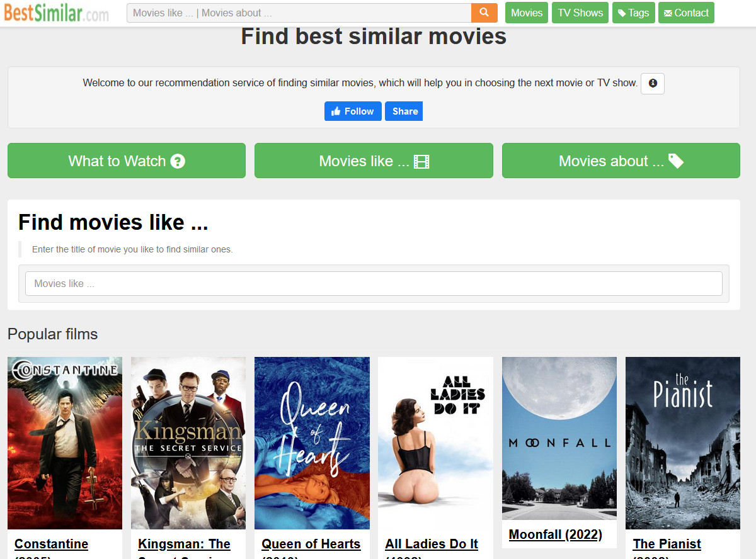Open The Pianist poster
The height and width of the screenshot is (559, 756).
point(683,443)
